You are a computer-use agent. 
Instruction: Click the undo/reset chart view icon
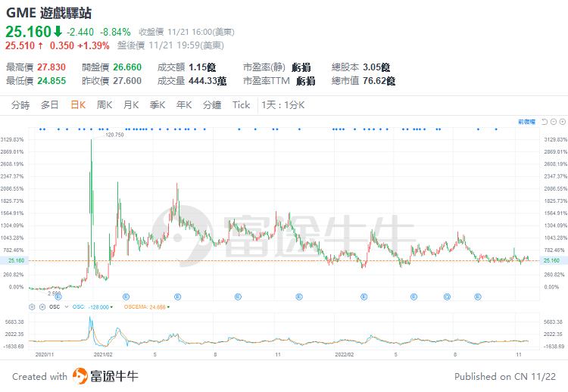coord(544,122)
